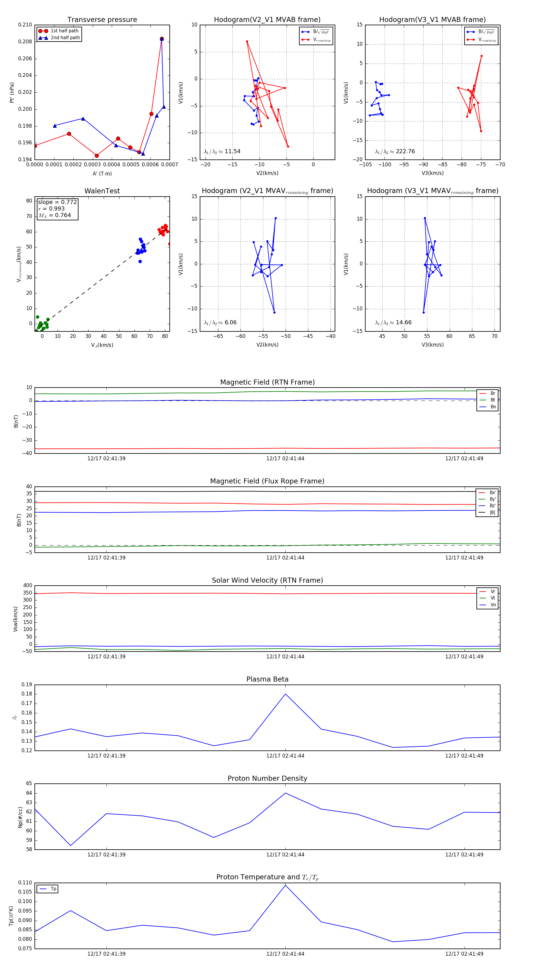Select the peak point of Transverse pressure curve
Image resolution: width=535 pixels, height=980 pixels.
pyautogui.click(x=161, y=39)
